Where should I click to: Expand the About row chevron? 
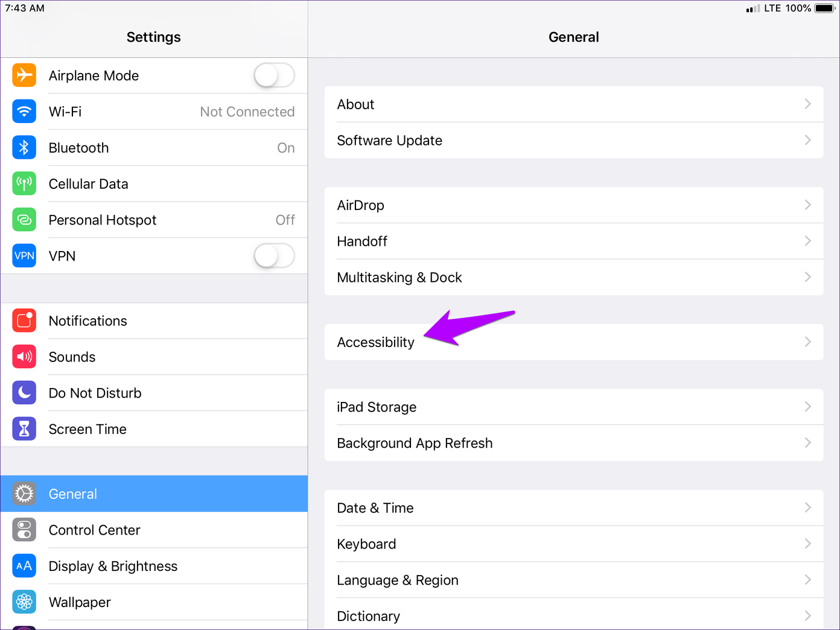click(807, 104)
